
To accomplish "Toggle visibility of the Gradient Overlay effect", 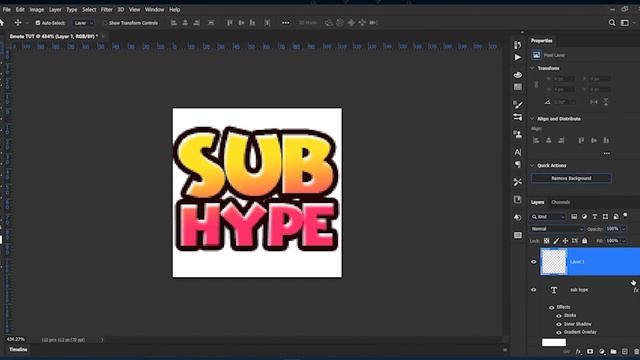I will point(559,332).
